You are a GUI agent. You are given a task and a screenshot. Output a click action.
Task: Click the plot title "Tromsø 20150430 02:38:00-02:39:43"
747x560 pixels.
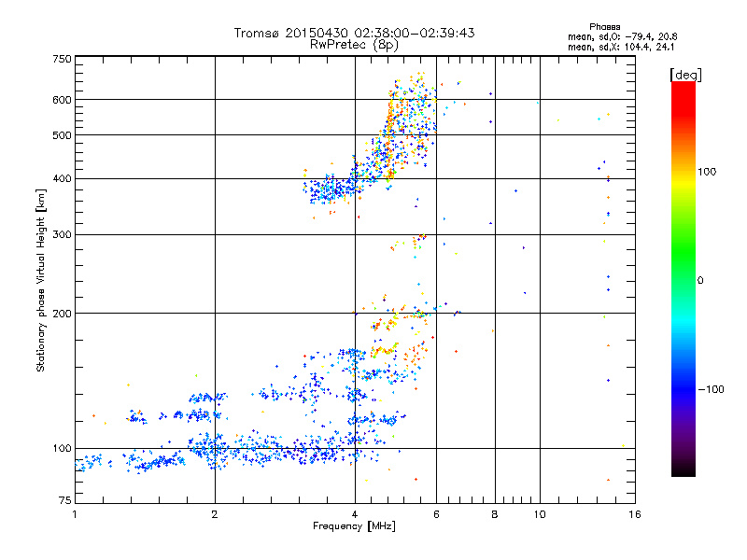(354, 33)
